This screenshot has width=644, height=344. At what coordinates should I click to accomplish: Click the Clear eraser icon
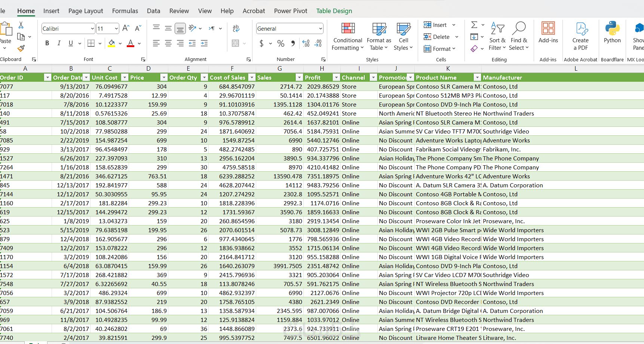pyautogui.click(x=474, y=49)
